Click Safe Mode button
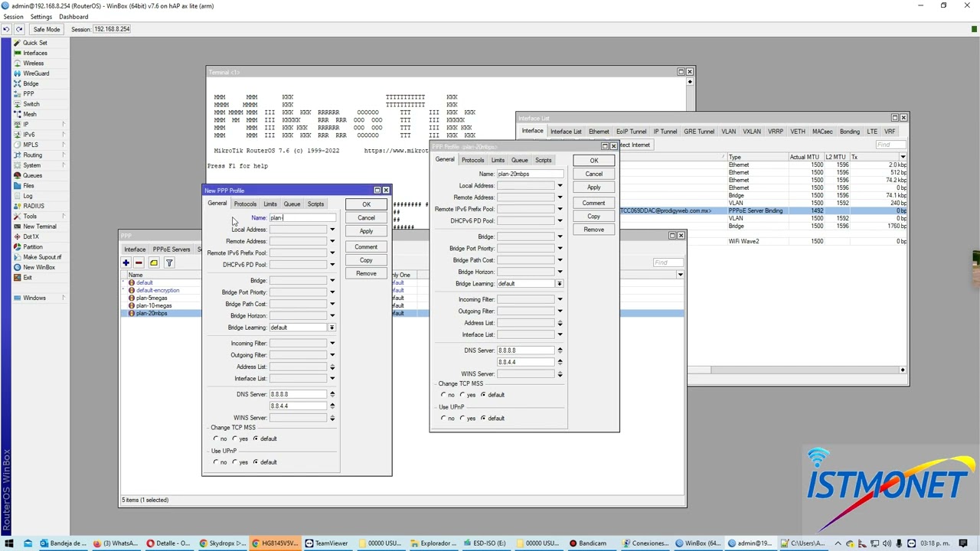 (46, 29)
